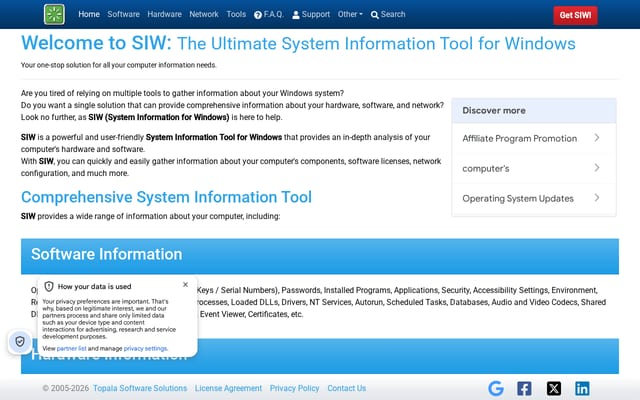Click the Software Information banner heading
Screen dimensions: 640x400
[107, 254]
